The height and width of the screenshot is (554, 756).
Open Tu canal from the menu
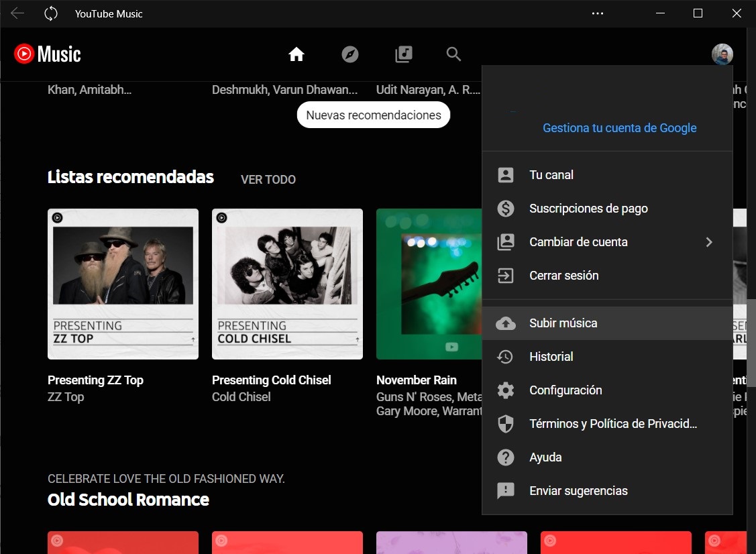point(551,175)
